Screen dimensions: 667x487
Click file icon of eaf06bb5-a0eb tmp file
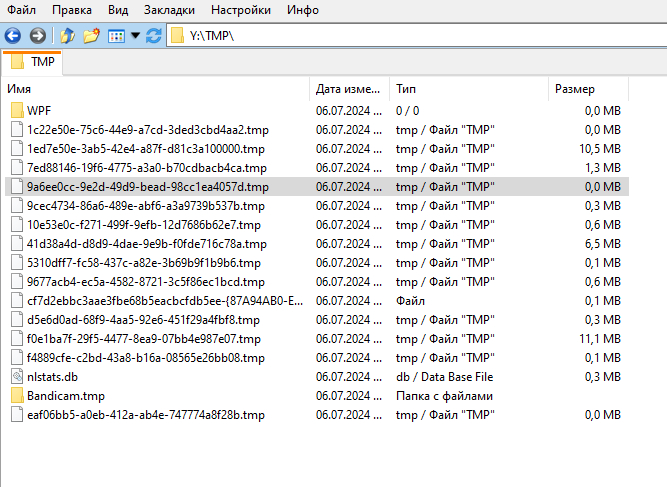coord(17,415)
